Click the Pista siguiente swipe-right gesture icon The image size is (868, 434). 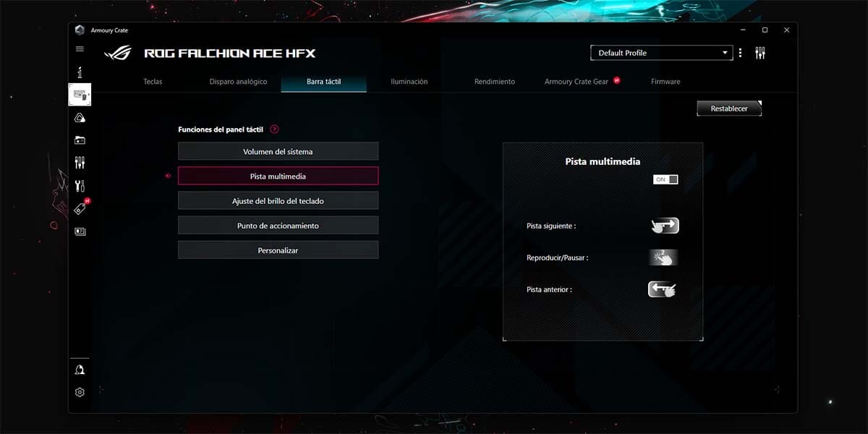click(664, 226)
